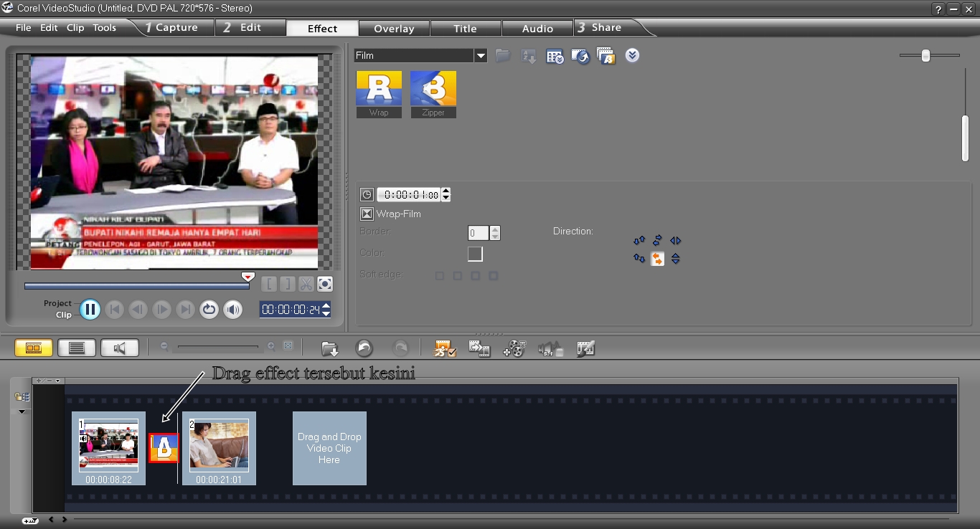Select the Zipper effect thumbnail
Screen dimensions: 980x529
(x=433, y=87)
